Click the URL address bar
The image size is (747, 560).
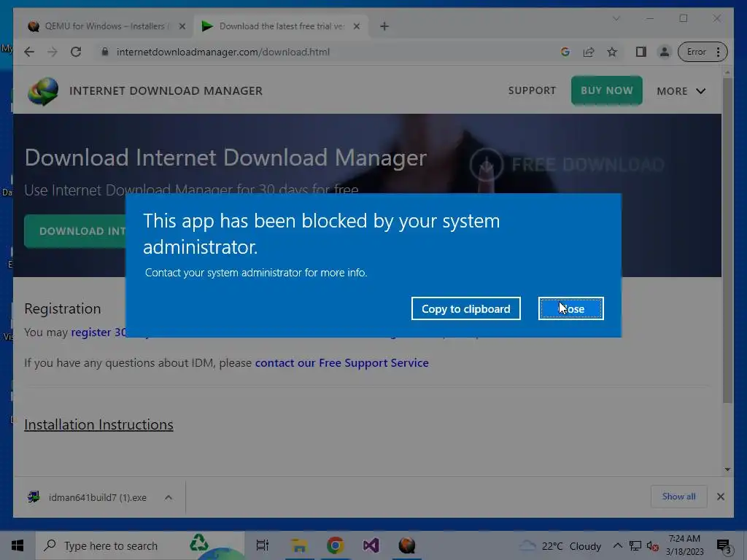[329, 52]
